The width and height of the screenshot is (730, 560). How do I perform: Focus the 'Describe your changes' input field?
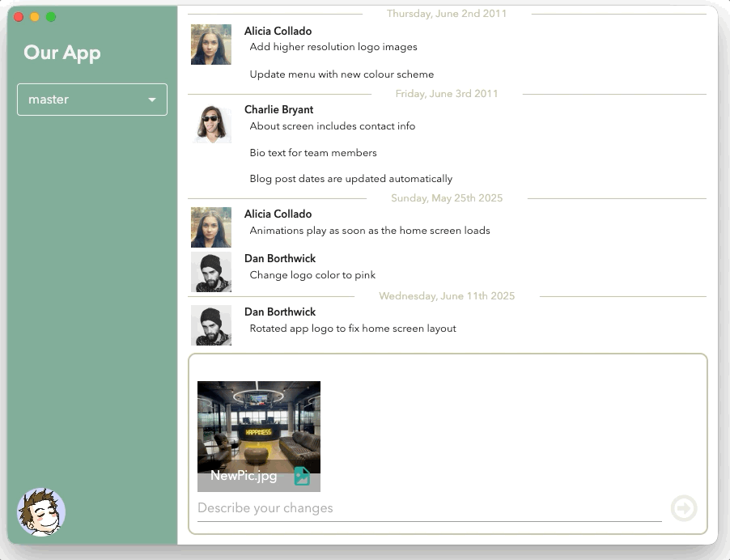[429, 508]
